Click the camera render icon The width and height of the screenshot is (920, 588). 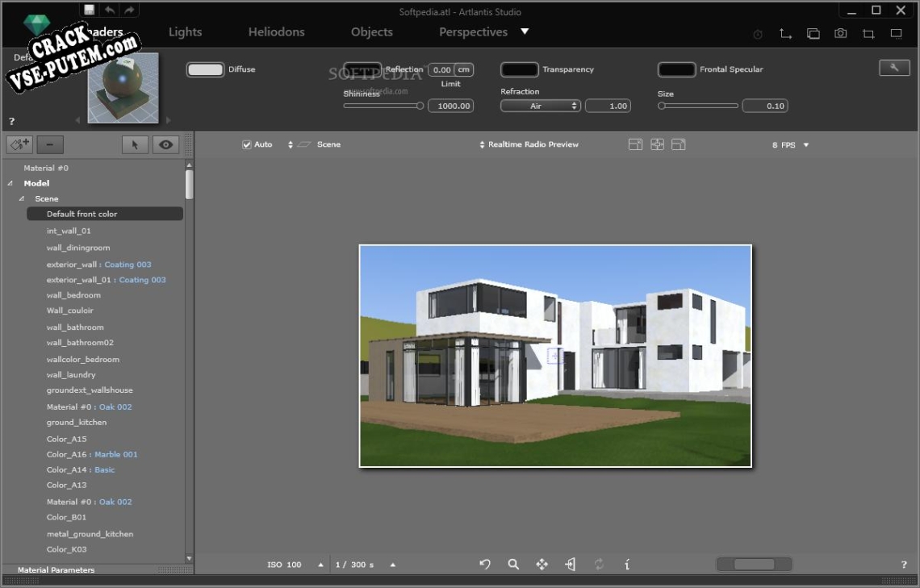coord(841,34)
